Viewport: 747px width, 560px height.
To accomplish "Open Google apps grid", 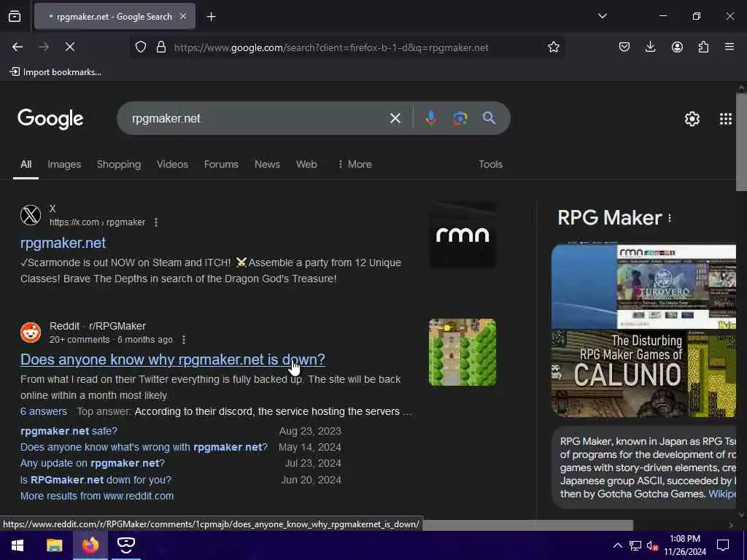I will click(x=726, y=119).
